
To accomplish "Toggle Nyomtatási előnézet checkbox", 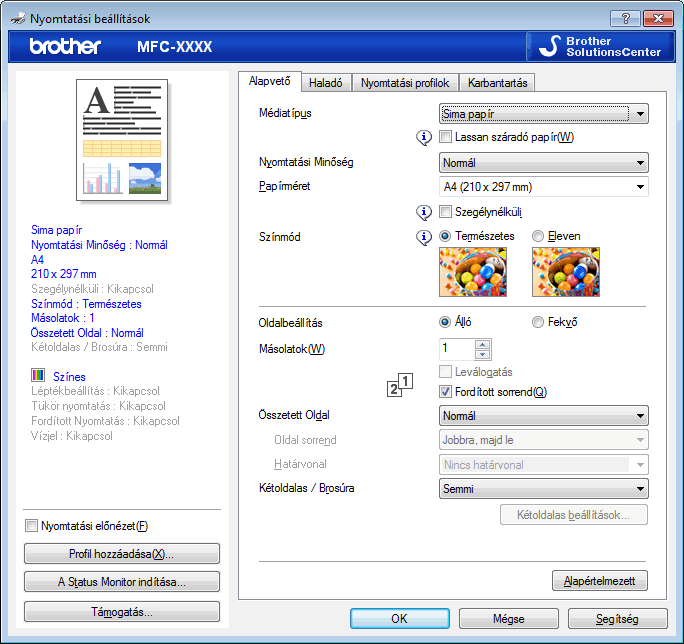I will tap(31, 525).
